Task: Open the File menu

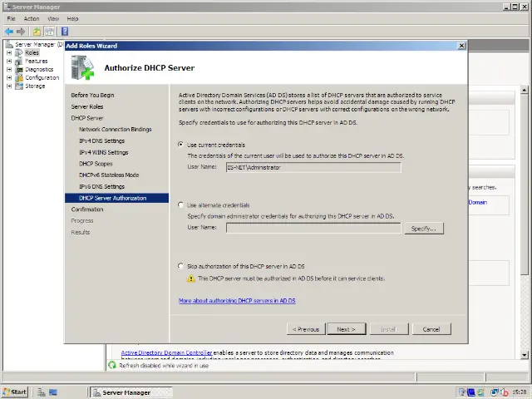Action: 11,18
